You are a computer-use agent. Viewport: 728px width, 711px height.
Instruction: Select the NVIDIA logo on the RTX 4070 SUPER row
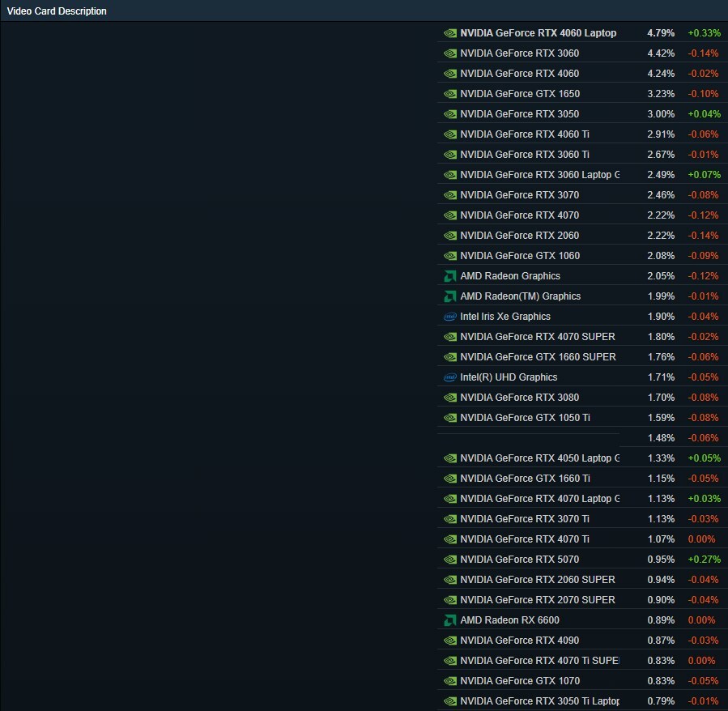click(x=450, y=337)
